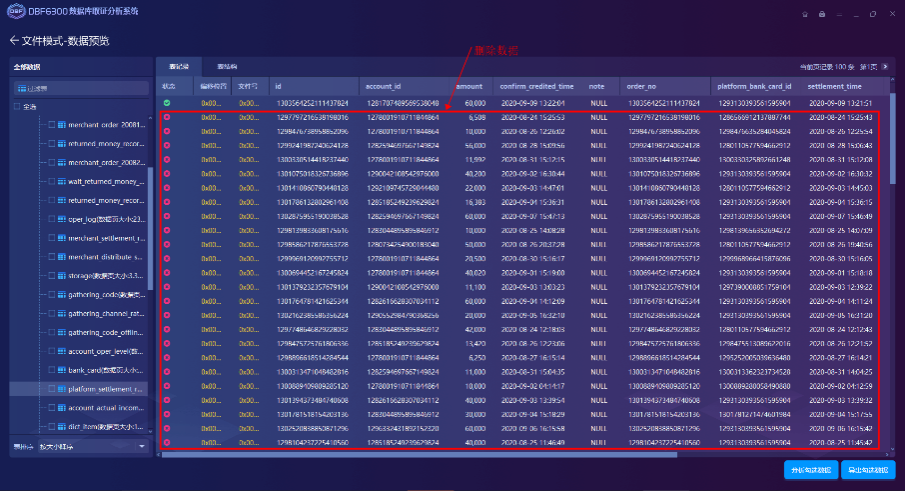This screenshot has height=491, width=905.
Task: Click the account_id column header
Action: pyautogui.click(x=383, y=86)
